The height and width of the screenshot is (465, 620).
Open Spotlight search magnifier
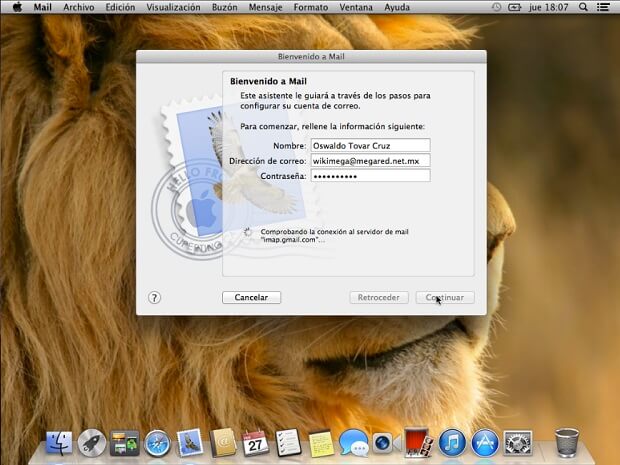(583, 7)
